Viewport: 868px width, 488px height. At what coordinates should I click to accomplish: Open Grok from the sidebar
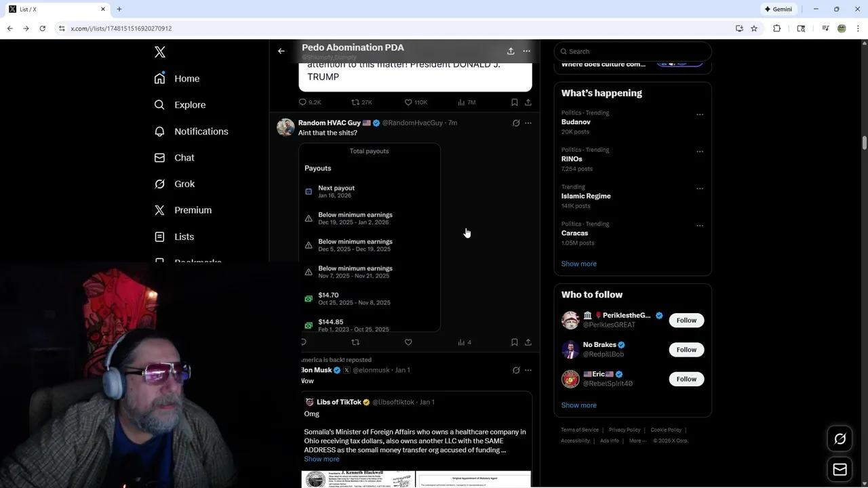coord(174,184)
